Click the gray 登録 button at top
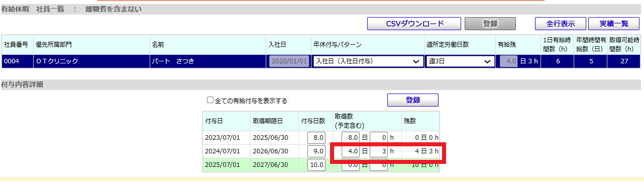The width and height of the screenshot is (644, 182). point(490,24)
